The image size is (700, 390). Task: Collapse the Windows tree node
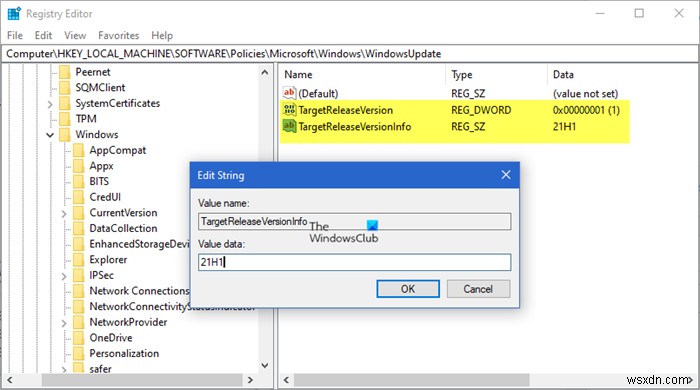tap(50, 135)
